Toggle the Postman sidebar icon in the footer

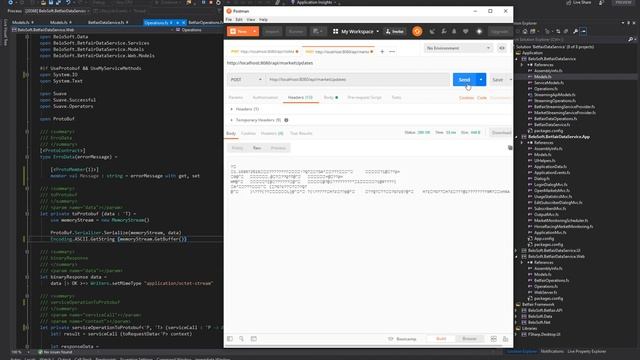pos(230,339)
